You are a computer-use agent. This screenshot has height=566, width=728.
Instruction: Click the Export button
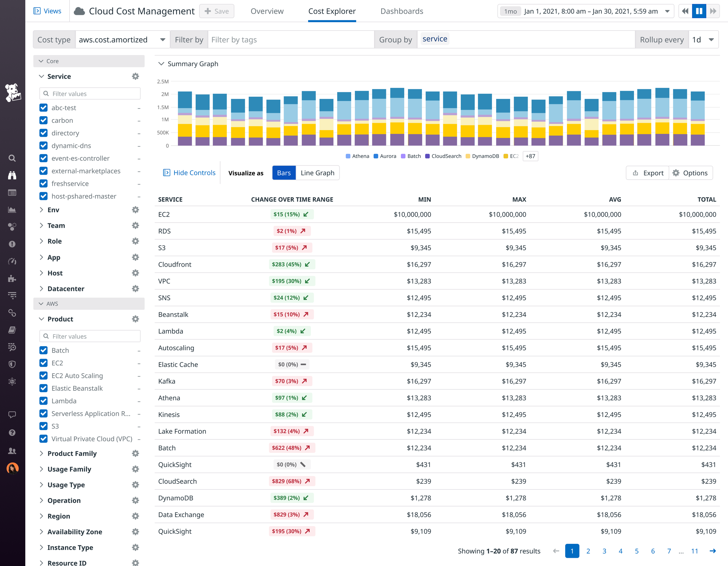tap(648, 173)
